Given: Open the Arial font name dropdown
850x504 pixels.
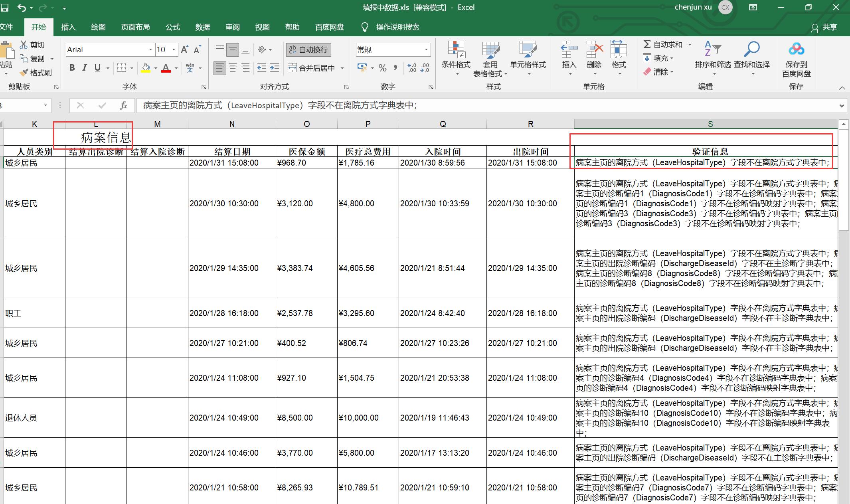Looking at the screenshot, I should point(150,49).
